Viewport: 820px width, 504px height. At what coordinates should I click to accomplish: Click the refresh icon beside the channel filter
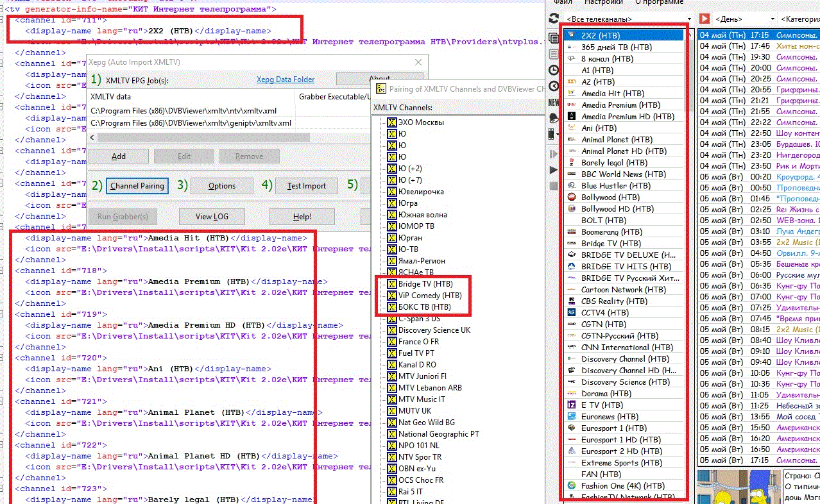click(x=554, y=19)
